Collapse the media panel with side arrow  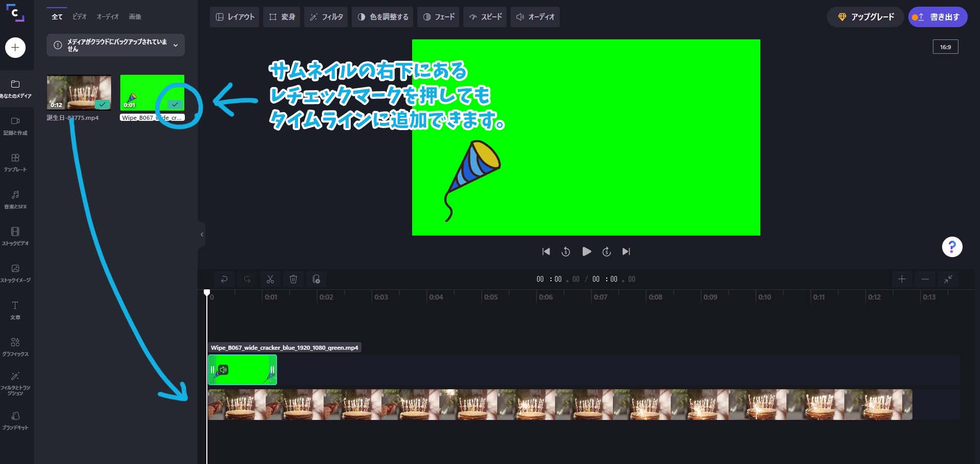click(x=202, y=235)
